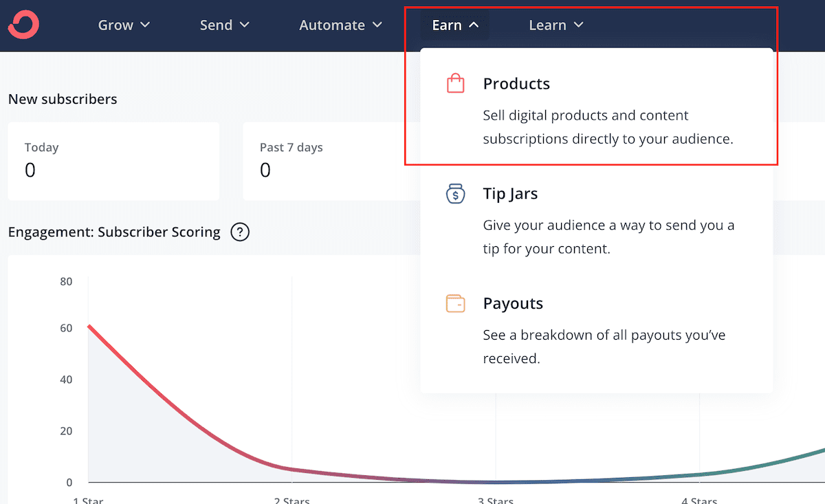Screen dimensions: 825x504
Task: Collapse the Earn menu via its chevron
Action: (x=474, y=25)
